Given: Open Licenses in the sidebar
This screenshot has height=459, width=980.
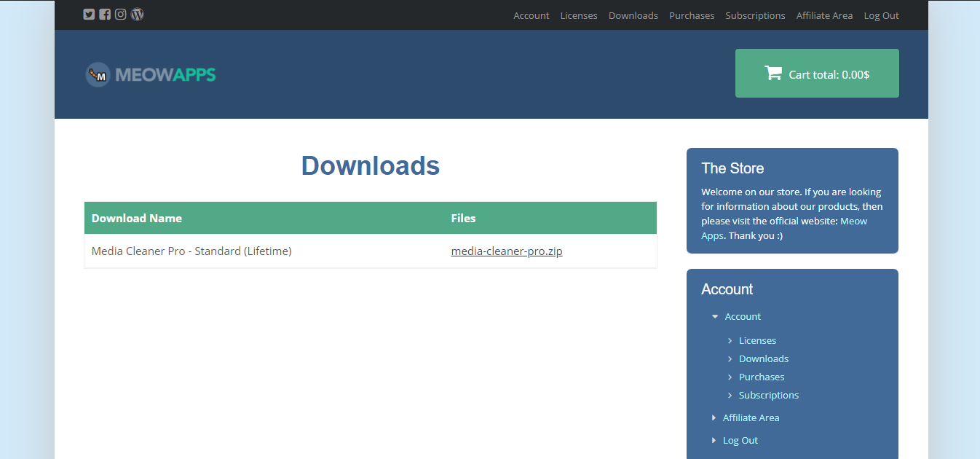Looking at the screenshot, I should (757, 340).
